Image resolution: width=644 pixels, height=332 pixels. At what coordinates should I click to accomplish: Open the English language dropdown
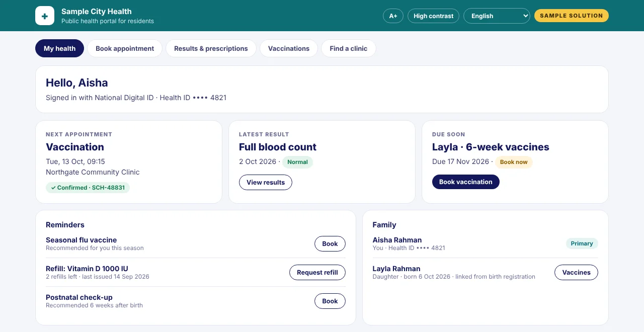coord(497,16)
